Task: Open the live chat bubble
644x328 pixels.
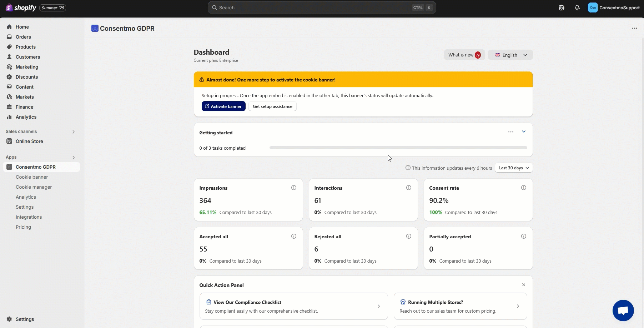Action: click(x=623, y=310)
